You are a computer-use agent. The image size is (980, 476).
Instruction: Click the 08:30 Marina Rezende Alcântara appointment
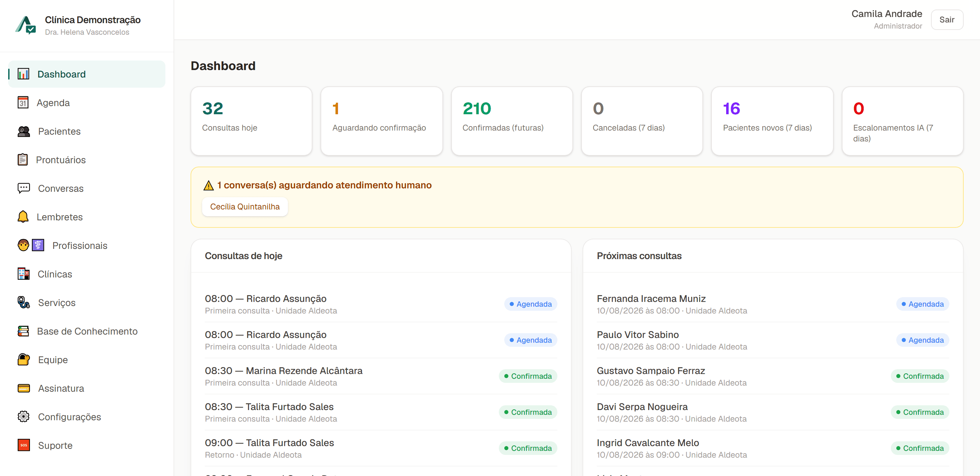click(x=381, y=376)
